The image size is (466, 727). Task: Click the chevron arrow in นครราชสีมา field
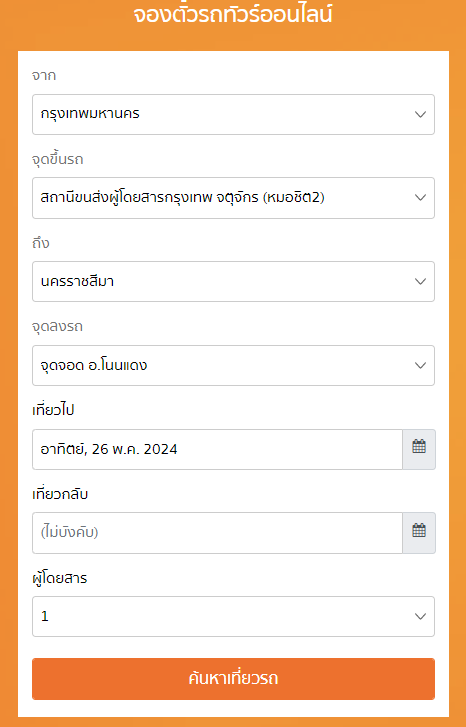(x=420, y=281)
